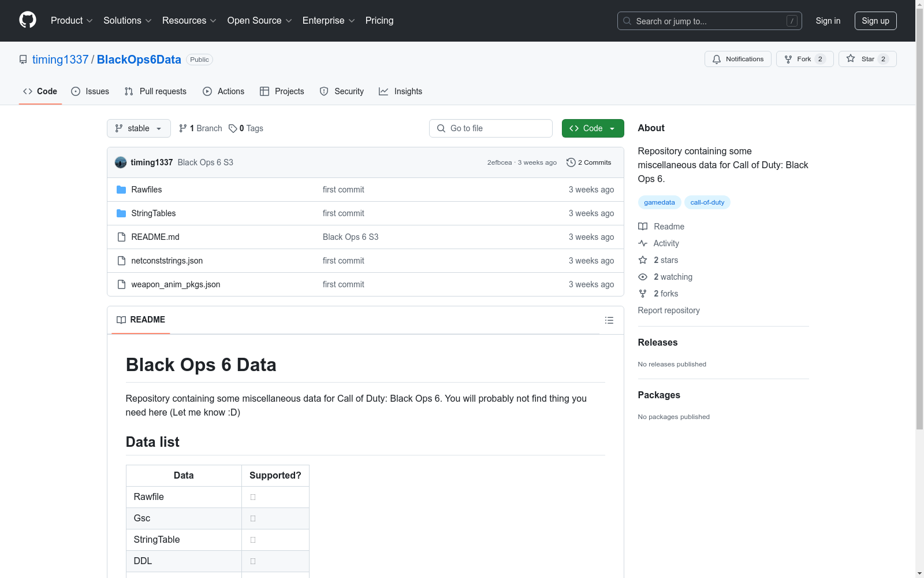Open the README.md file link
This screenshot has height=578, width=924.
[155, 237]
